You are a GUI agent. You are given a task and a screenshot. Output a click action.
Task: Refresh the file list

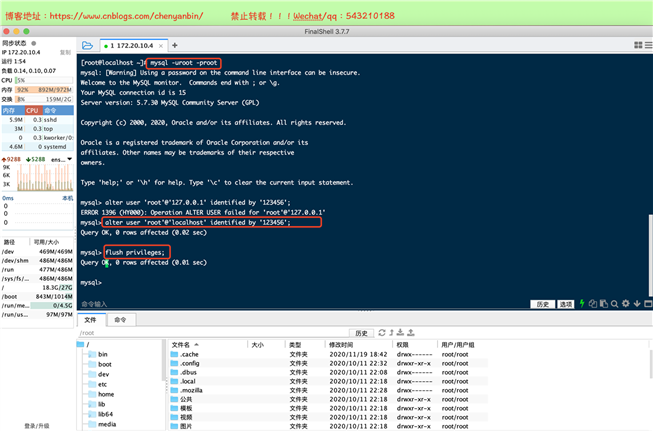tap(381, 333)
